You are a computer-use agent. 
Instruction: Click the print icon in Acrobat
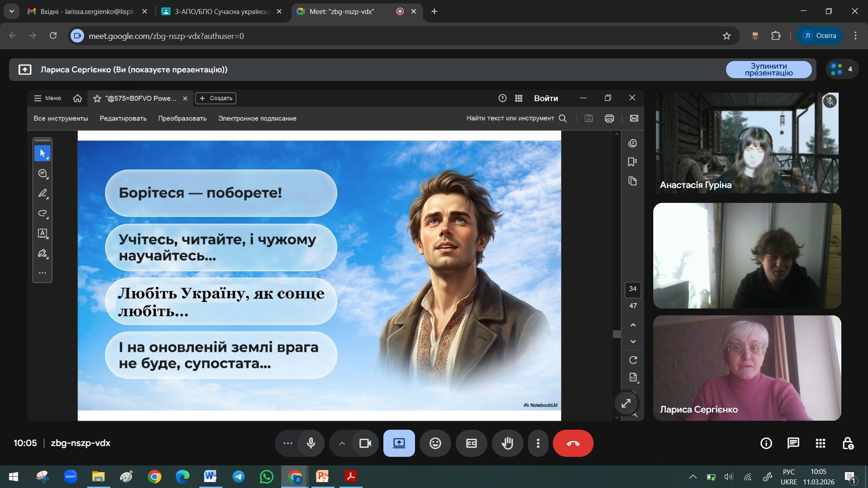pyautogui.click(x=609, y=118)
